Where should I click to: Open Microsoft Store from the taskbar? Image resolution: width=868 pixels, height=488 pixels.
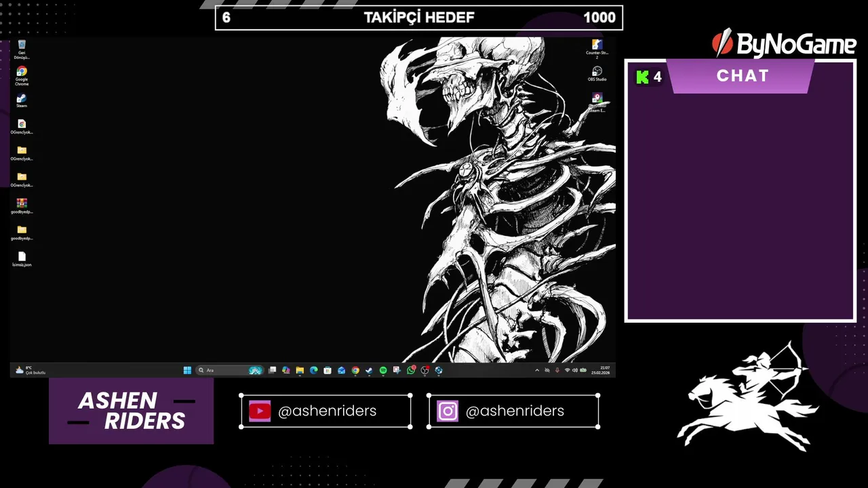327,370
